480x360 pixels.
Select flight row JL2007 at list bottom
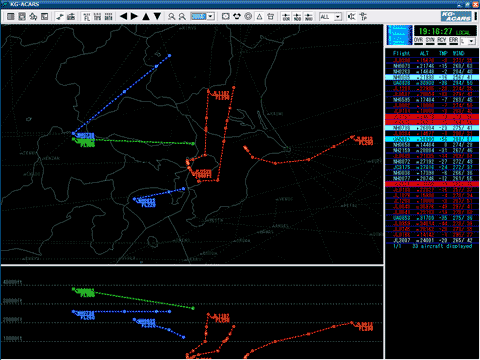click(x=432, y=240)
